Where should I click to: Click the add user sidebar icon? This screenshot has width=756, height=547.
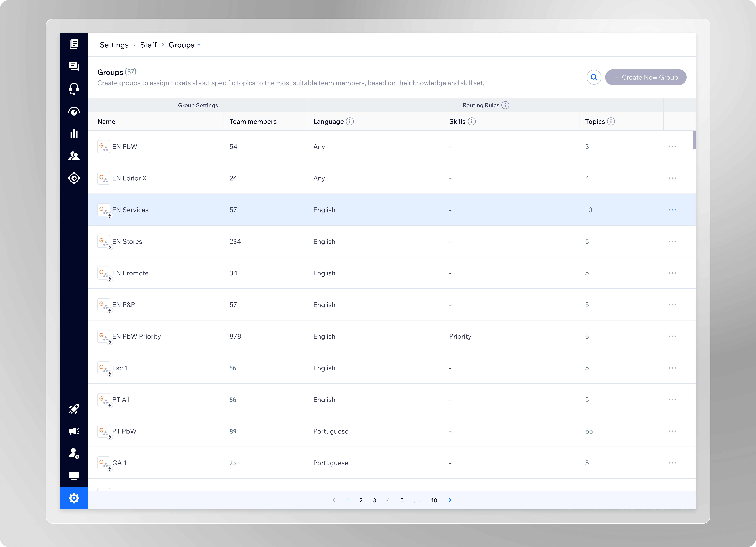[x=74, y=453]
